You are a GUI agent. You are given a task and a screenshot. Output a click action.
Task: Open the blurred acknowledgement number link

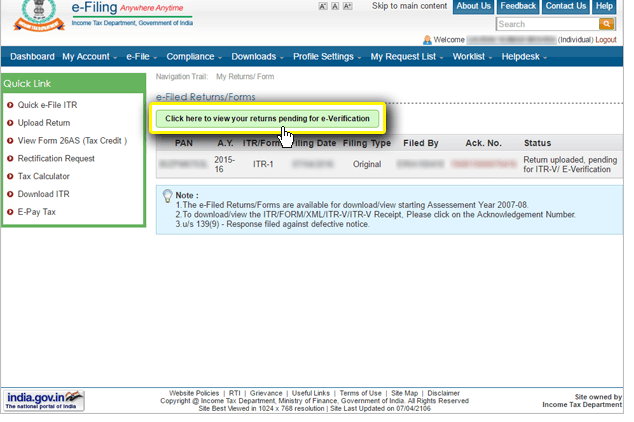484,162
